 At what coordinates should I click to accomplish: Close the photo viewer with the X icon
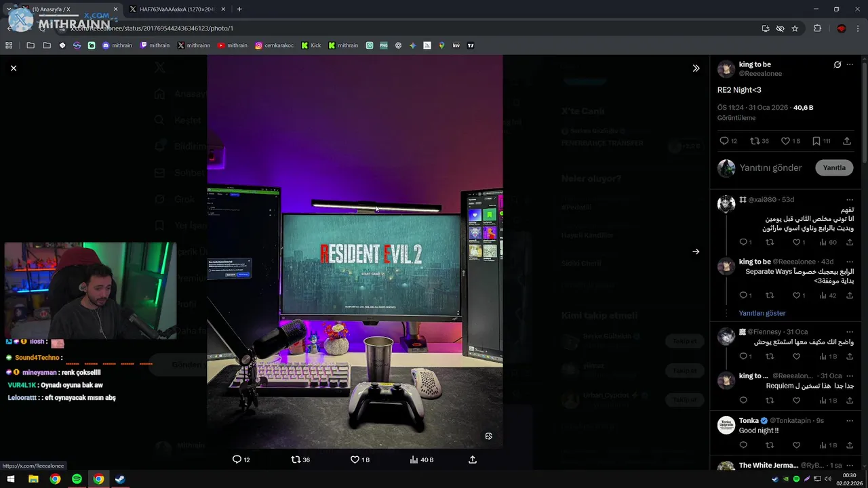[13, 68]
